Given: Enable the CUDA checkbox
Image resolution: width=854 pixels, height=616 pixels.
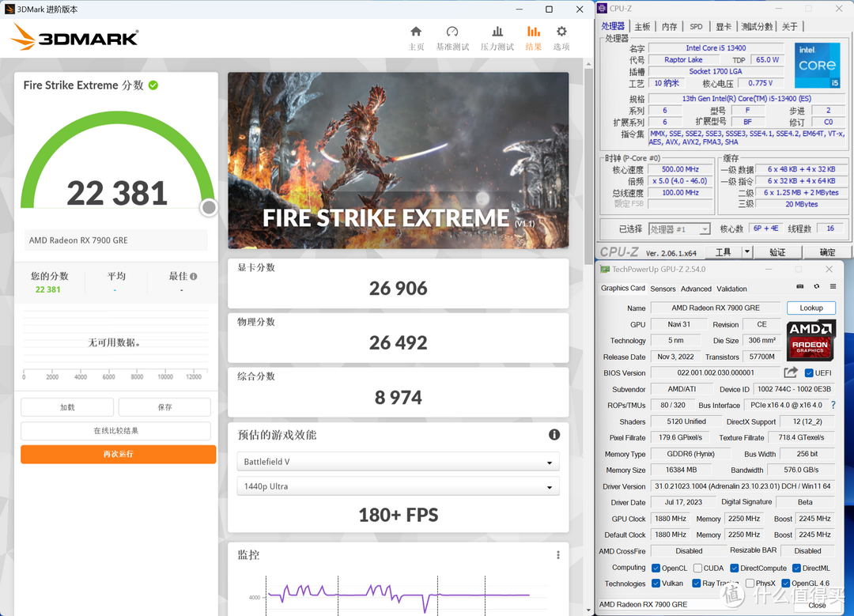Looking at the screenshot, I should point(697,568).
